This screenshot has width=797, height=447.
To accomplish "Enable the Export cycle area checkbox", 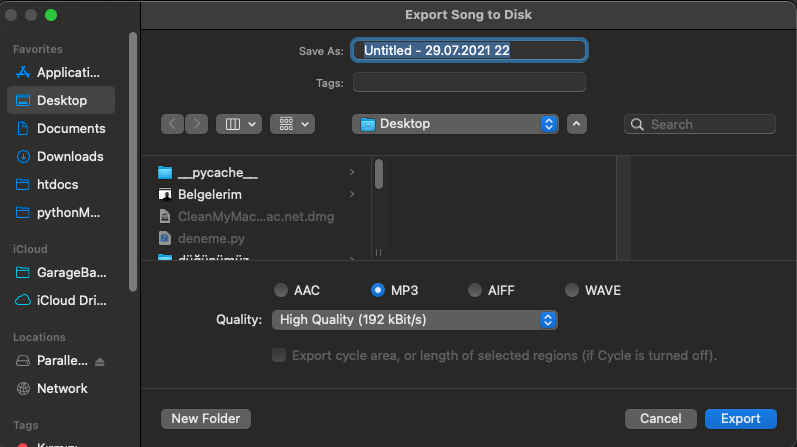I will (280, 356).
